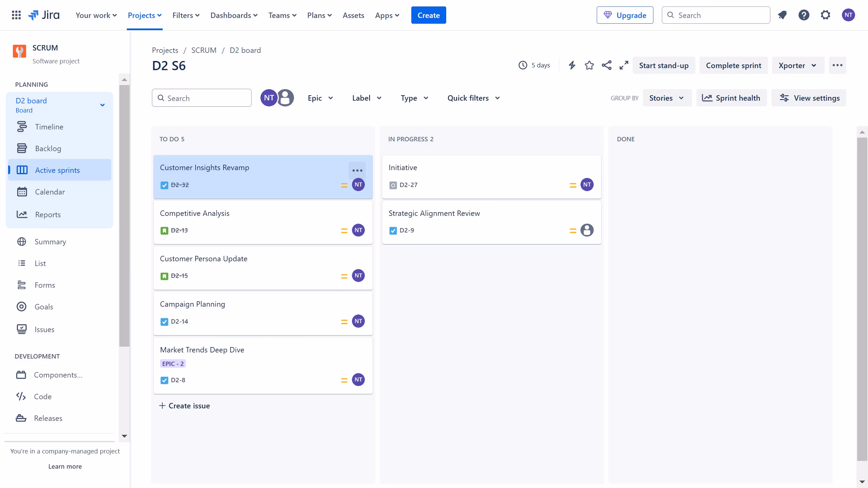
Task: Share the board via share icon
Action: [607, 65]
